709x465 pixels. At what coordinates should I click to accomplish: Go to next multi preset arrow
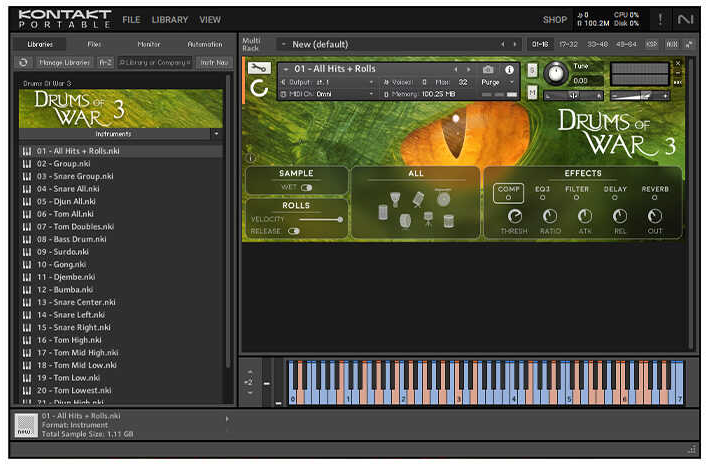pyautogui.click(x=515, y=44)
